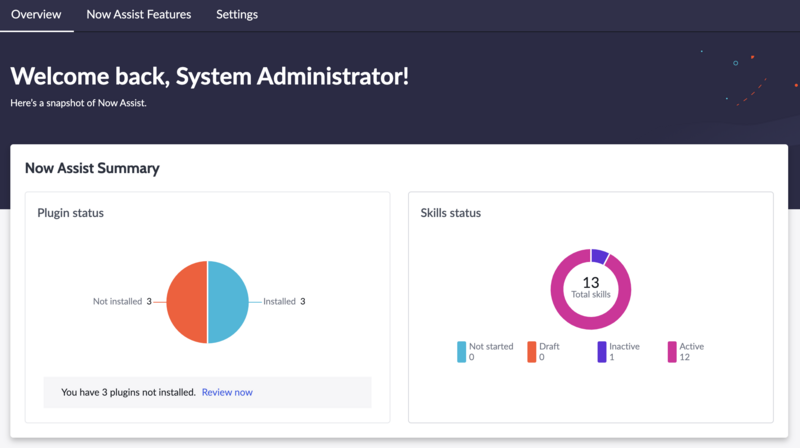Click the purple Inactive legend swatch
This screenshot has height=448, width=800.
(602, 352)
